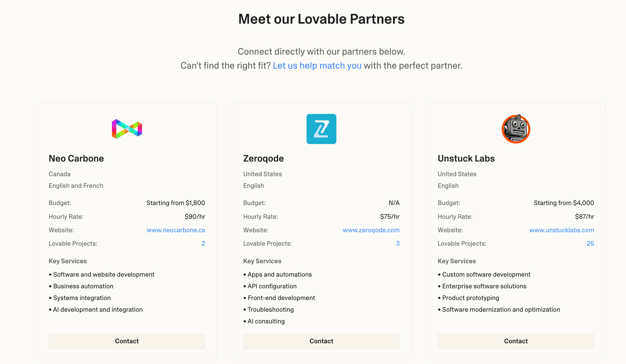The image size is (626, 364).
Task: Contact Unstuck Labs via Contact button
Action: [516, 341]
